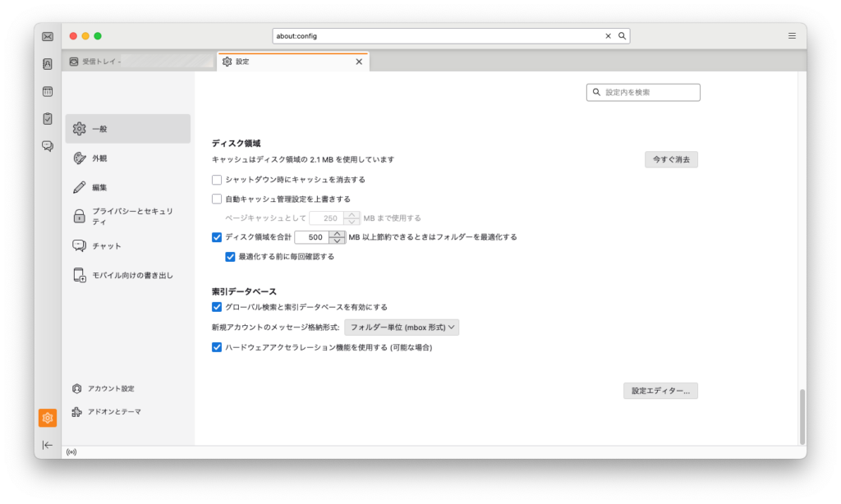
Task: Open the 設定エディター config editor
Action: tap(659, 391)
